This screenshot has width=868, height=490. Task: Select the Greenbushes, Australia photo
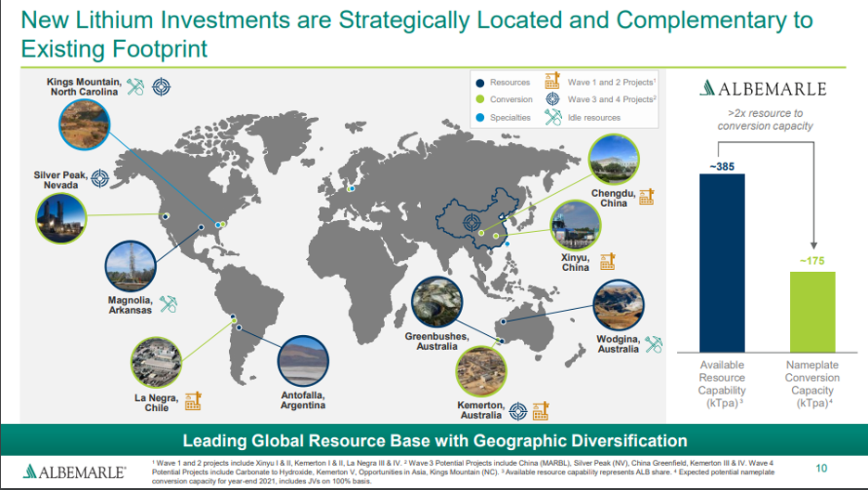437,303
